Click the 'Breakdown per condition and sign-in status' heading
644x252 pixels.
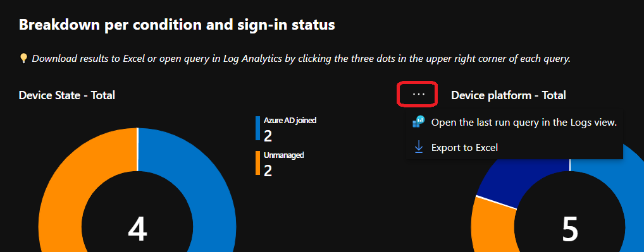point(177,25)
